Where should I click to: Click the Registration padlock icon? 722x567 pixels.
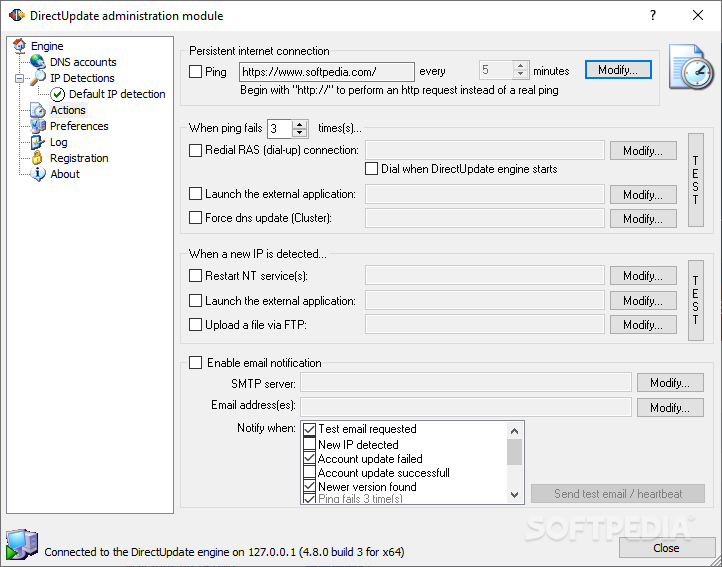(37, 158)
